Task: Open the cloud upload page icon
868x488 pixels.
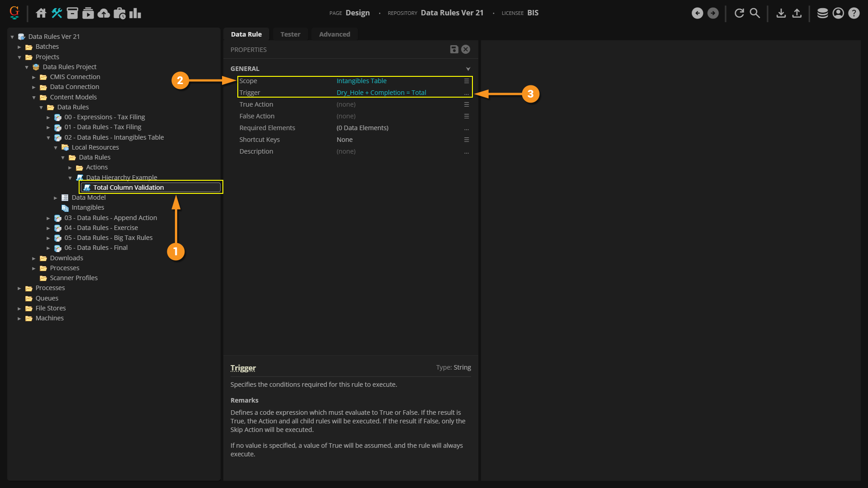Action: click(x=104, y=13)
